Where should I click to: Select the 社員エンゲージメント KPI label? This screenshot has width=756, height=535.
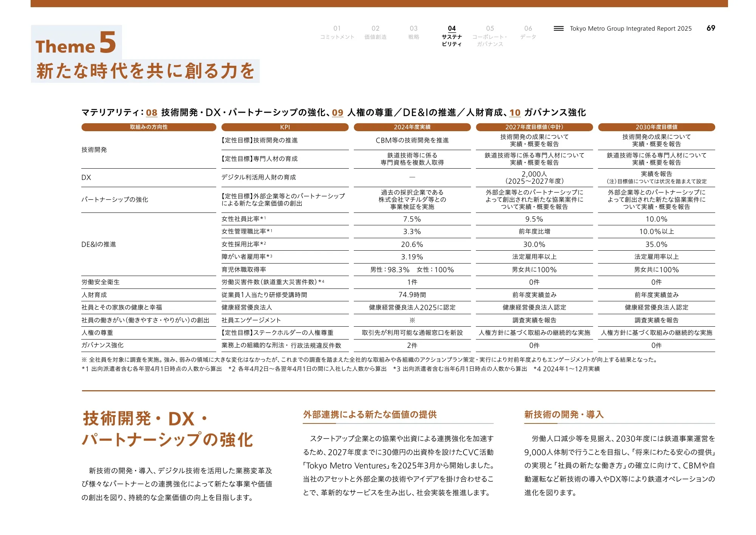click(251, 320)
